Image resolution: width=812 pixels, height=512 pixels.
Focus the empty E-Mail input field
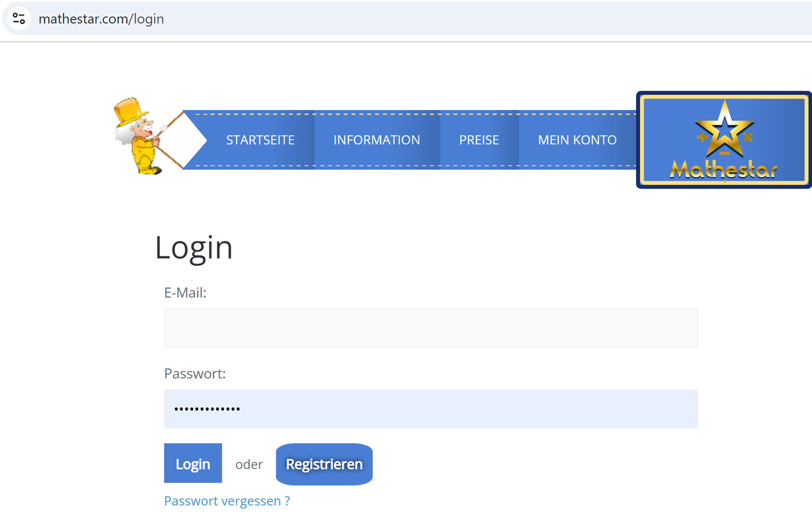click(x=431, y=328)
